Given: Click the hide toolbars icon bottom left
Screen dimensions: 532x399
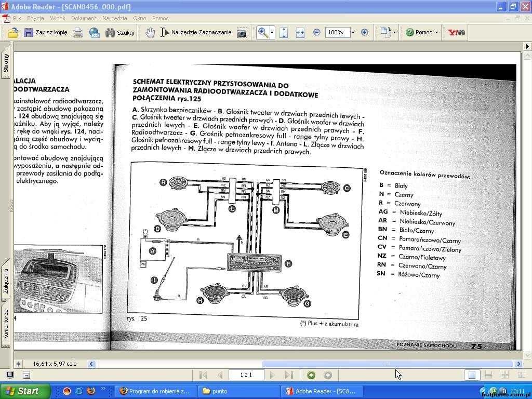Looking at the screenshot, I should point(26,375).
